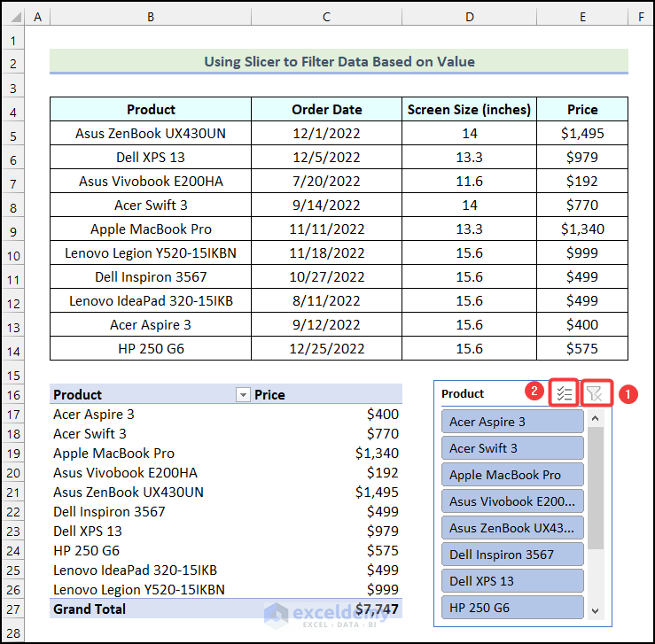
Task: Click slicer scrollbar up arrow
Action: coord(595,417)
